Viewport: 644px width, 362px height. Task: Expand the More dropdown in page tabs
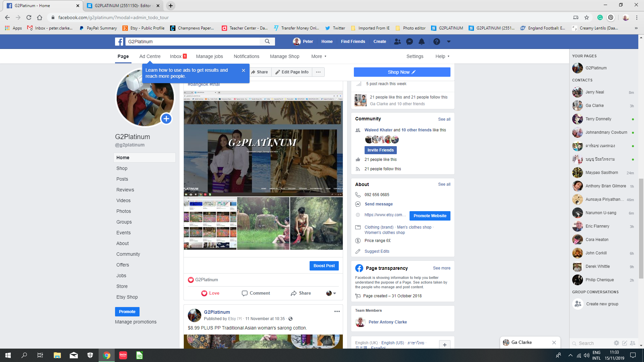coord(319,56)
